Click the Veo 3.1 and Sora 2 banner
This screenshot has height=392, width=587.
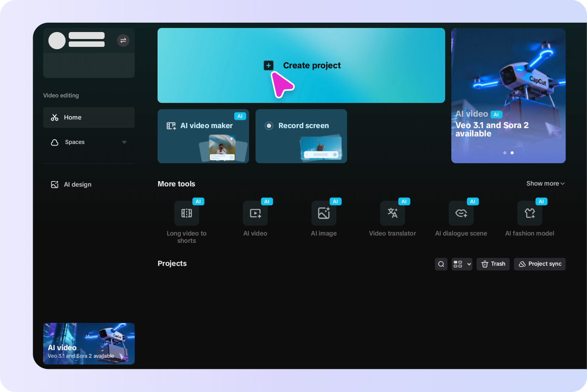tap(508, 95)
